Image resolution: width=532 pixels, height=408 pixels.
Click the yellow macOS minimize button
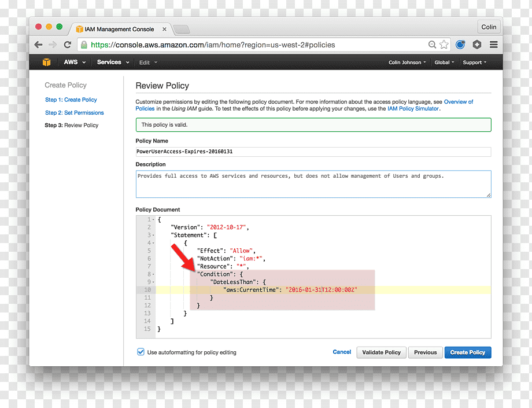tap(49, 27)
